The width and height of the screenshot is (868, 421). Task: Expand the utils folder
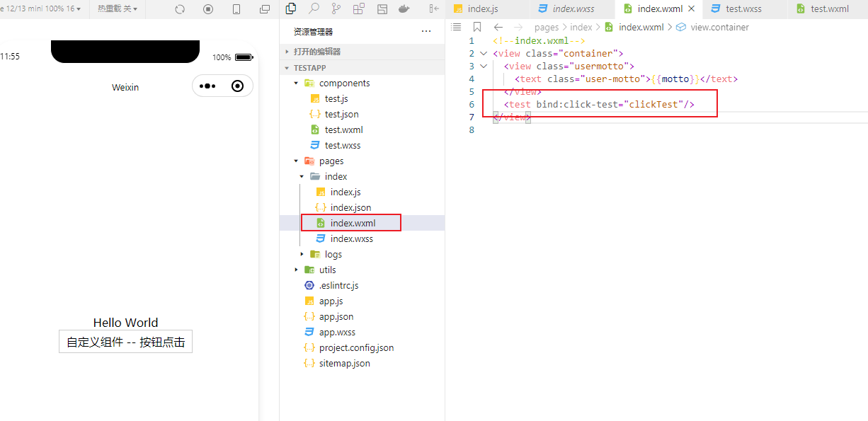297,270
